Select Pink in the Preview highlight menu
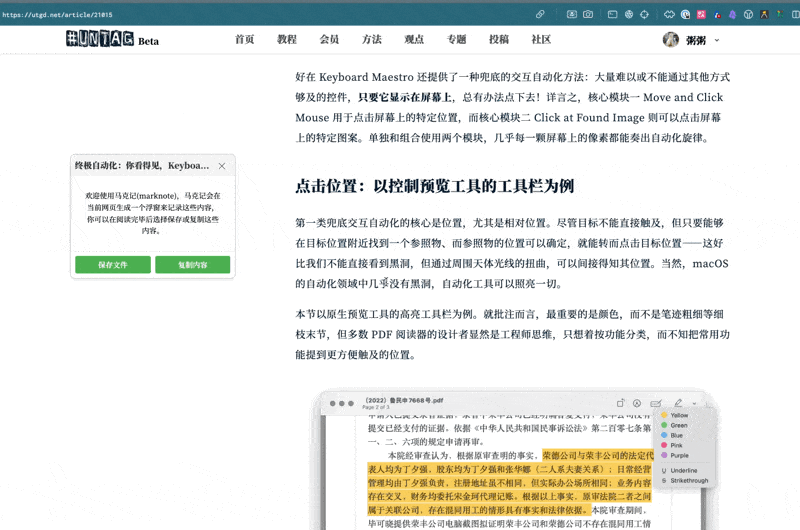 pos(671,445)
